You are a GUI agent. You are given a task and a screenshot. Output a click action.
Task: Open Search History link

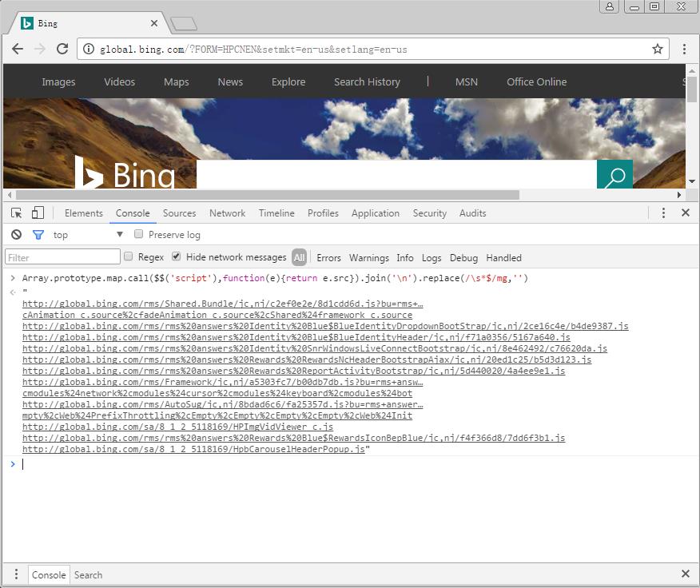coord(367,81)
